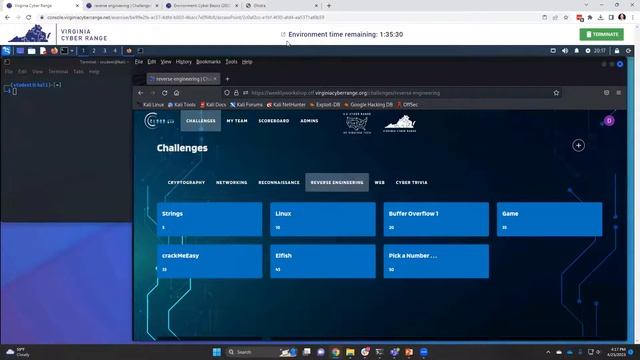Click the purple D user avatar

[609, 121]
